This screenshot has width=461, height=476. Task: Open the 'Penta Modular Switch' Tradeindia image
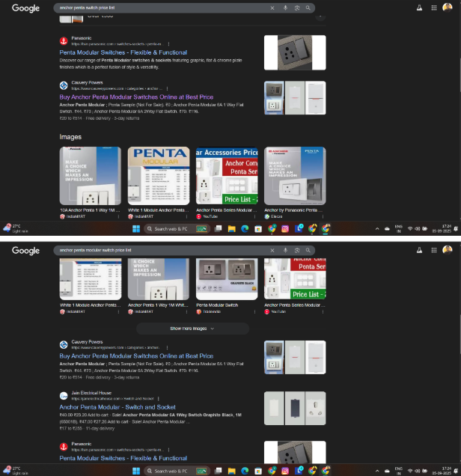click(x=227, y=279)
